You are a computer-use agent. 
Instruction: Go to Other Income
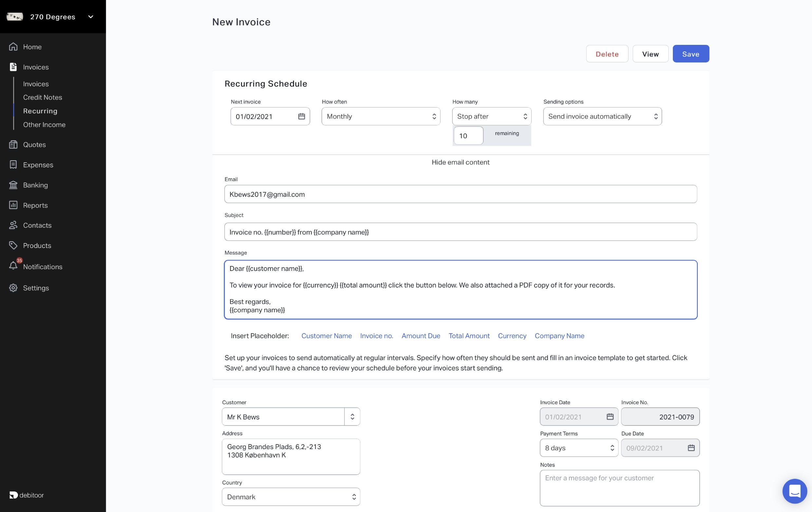[44, 124]
